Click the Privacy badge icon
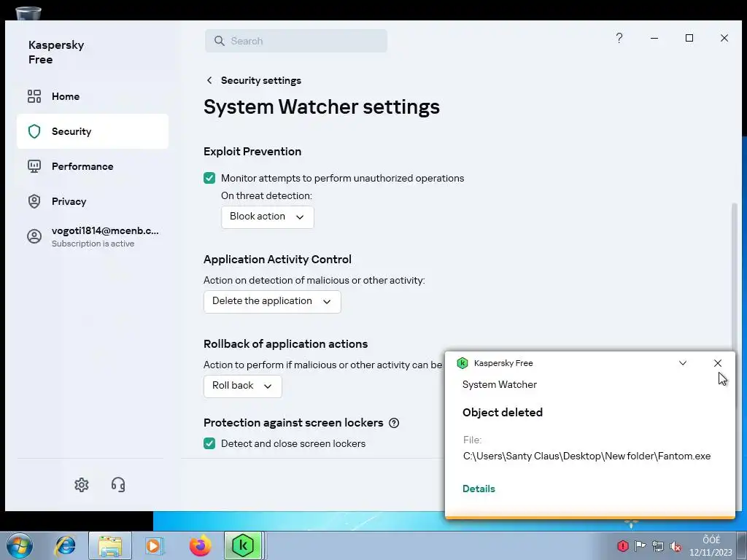This screenshot has width=747, height=560. (34, 201)
